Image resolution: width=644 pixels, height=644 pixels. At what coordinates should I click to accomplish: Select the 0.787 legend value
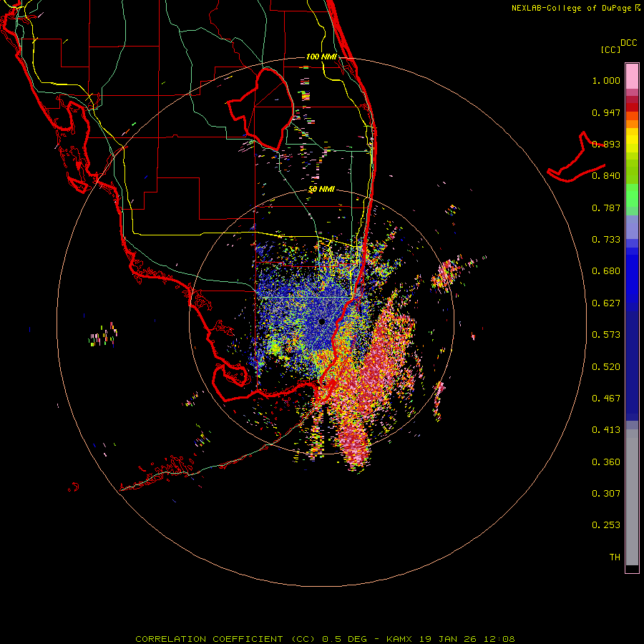pos(606,208)
